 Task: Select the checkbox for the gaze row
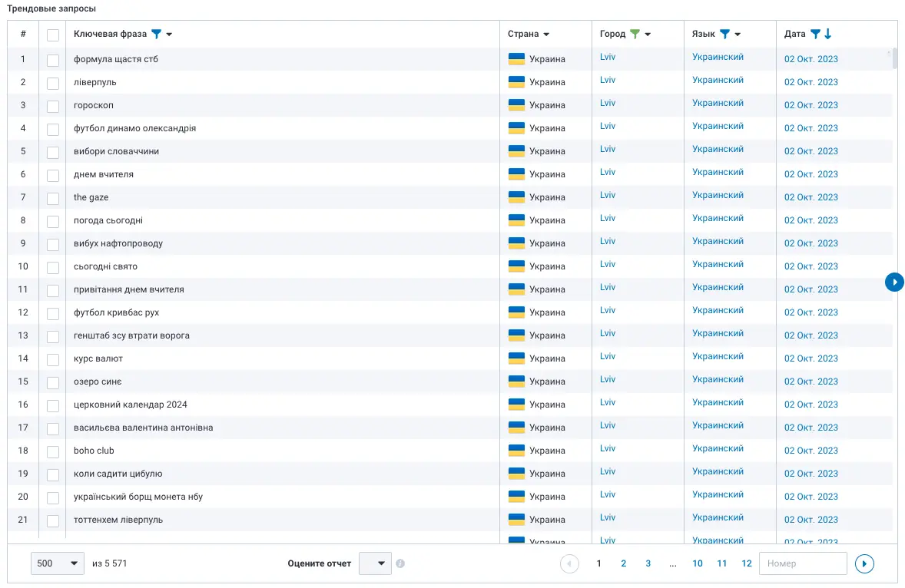51,197
